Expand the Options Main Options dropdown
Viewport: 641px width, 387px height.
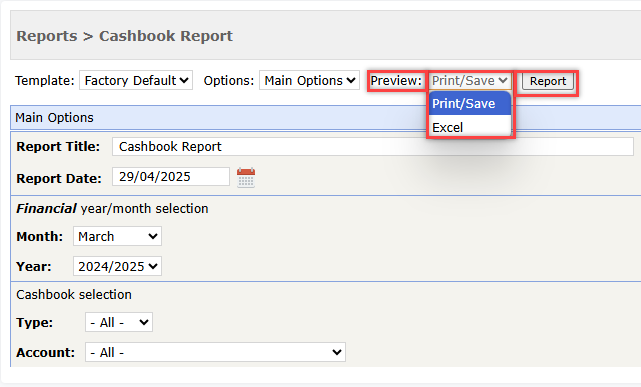click(x=309, y=81)
